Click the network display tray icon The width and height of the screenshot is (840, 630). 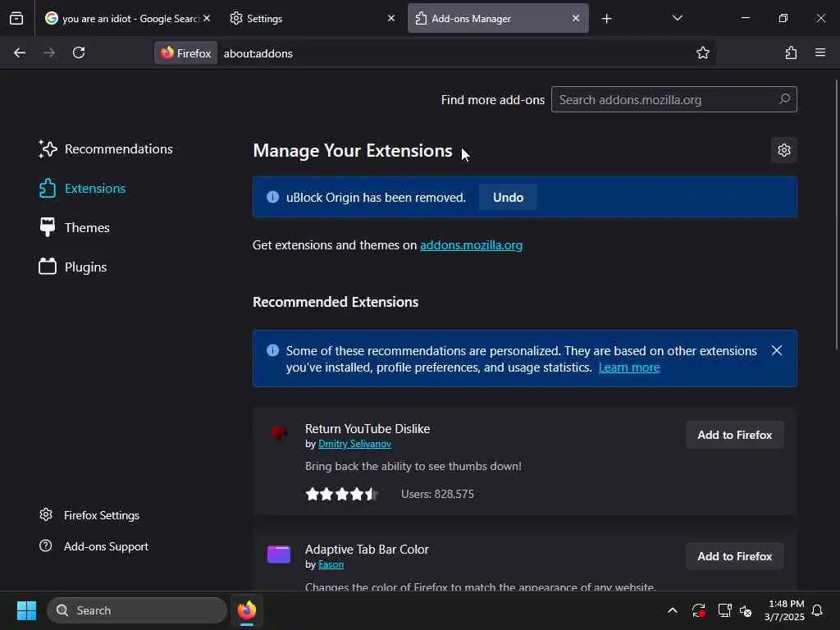click(x=724, y=610)
